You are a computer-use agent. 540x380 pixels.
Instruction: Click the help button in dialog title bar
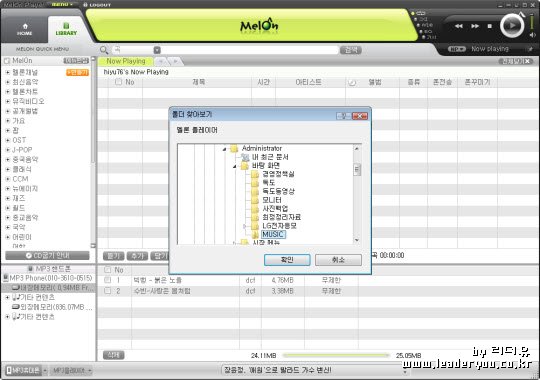344,116
